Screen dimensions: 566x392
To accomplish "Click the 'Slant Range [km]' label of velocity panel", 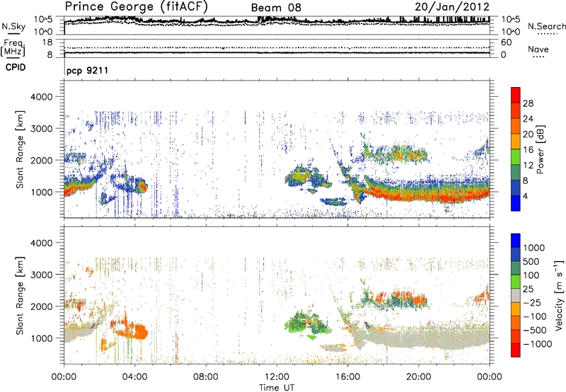I will tap(20, 295).
